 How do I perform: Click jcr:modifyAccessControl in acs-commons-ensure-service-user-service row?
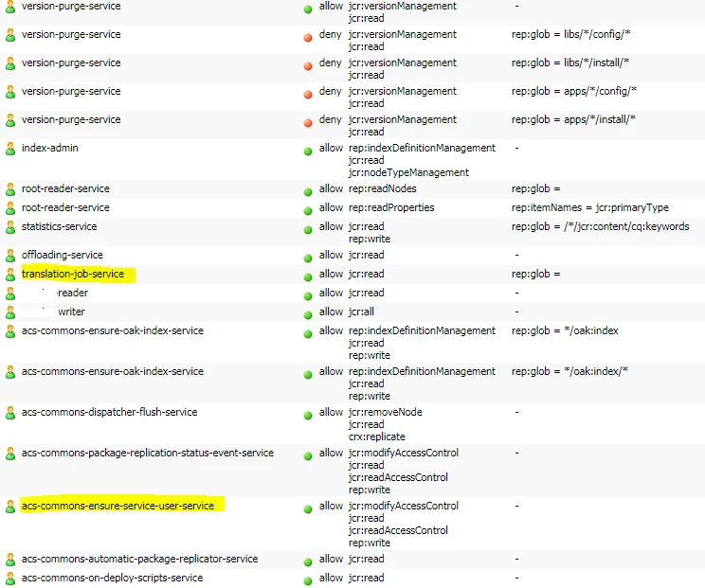(x=404, y=506)
